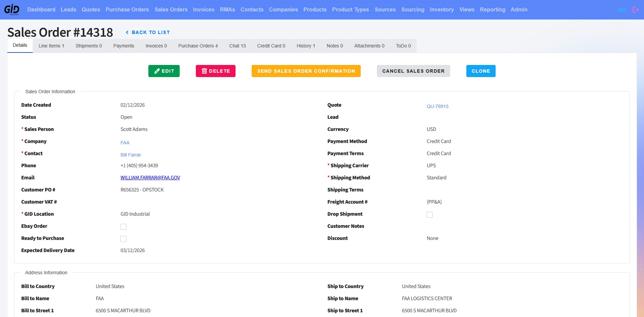Toggle the Drop Shipment checkbox
The width and height of the screenshot is (644, 317).
point(430,215)
